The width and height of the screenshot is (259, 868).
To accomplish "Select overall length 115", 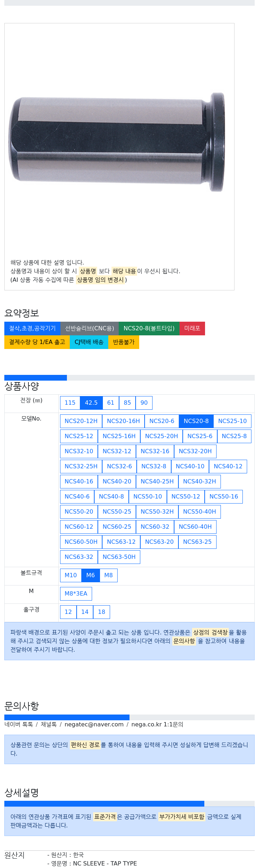I will tap(70, 403).
